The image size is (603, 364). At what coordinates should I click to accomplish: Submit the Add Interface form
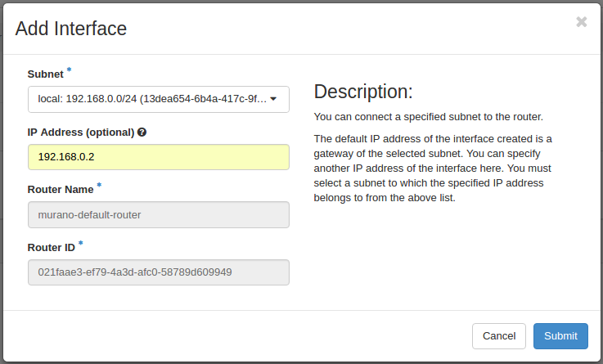point(560,335)
